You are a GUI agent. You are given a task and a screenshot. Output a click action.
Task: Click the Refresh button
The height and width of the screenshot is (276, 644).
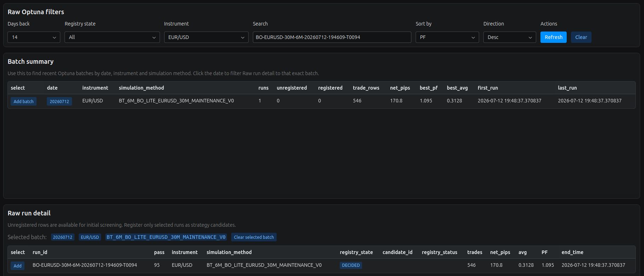coord(554,37)
